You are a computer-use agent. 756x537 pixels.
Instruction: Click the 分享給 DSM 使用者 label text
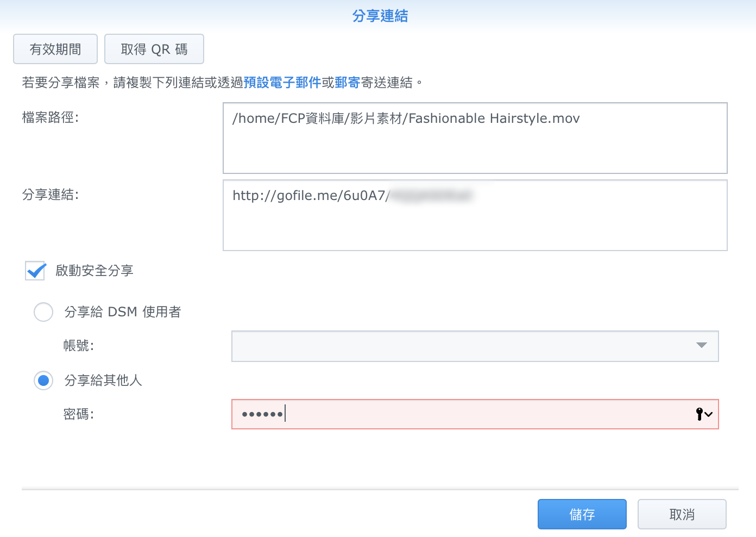[x=123, y=312]
